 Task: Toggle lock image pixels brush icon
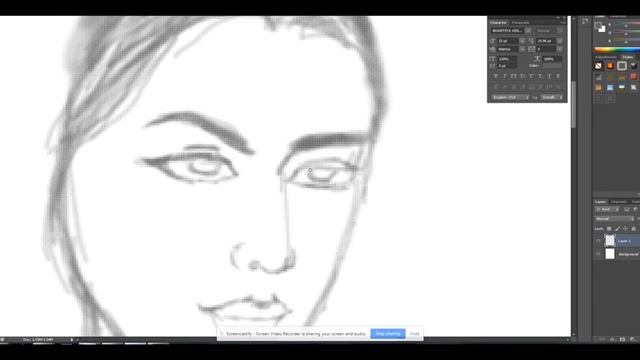coord(617,229)
